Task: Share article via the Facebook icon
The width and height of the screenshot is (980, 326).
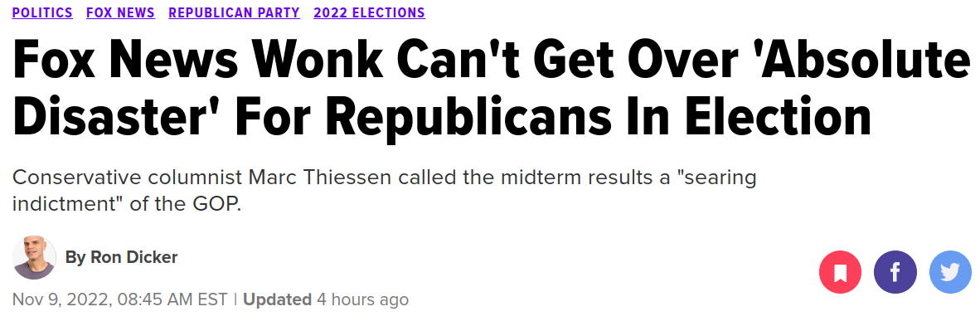Action: point(895,272)
